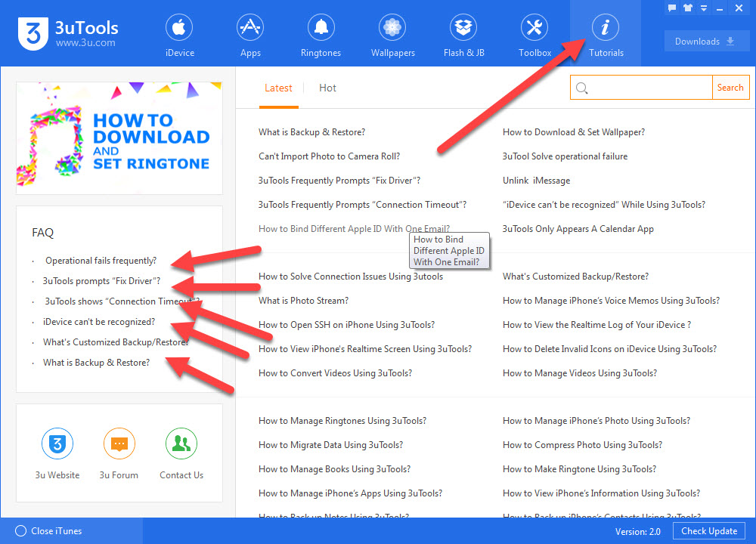Viewport: 756px width, 544px height.
Task: Open 'How to View iPhone's Realtime Screen Using 3uTools?'
Action: (365, 349)
